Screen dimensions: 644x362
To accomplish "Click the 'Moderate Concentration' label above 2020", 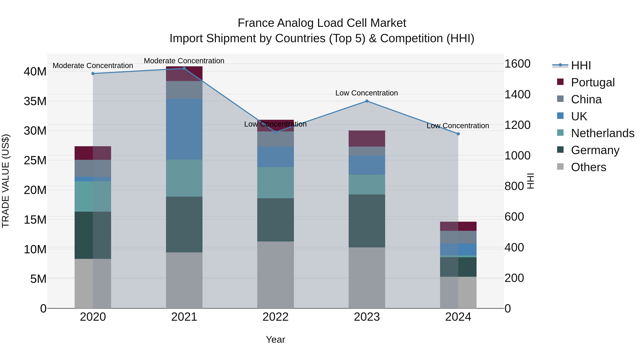I will pos(93,66).
